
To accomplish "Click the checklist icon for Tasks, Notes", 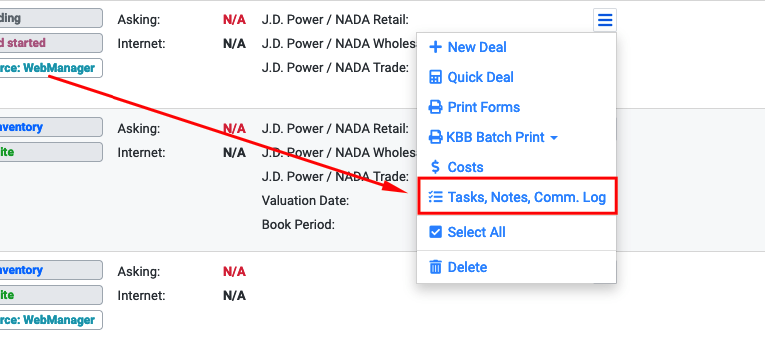I will pos(435,197).
